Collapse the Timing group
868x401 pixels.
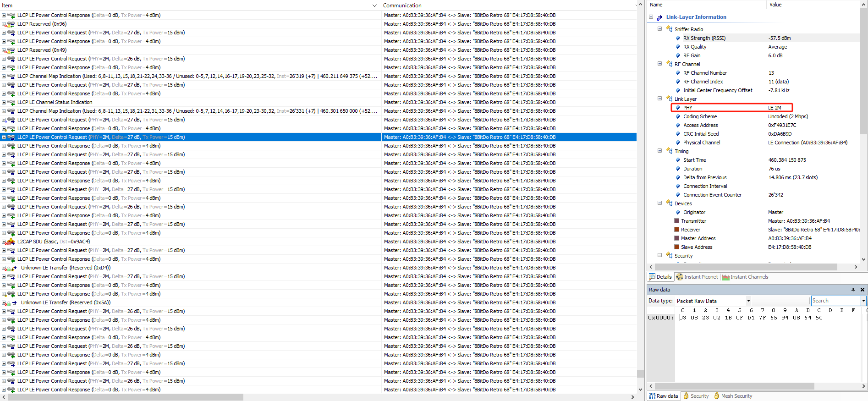click(659, 150)
